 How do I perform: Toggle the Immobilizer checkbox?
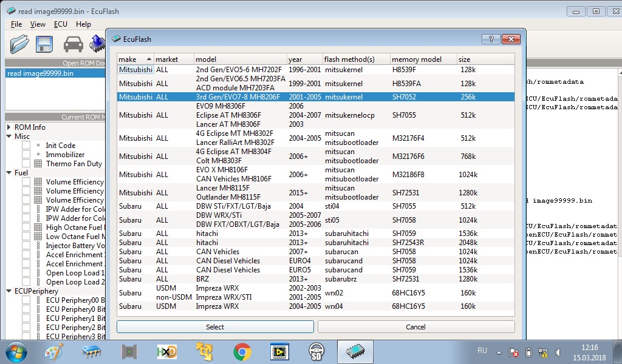(x=26, y=155)
